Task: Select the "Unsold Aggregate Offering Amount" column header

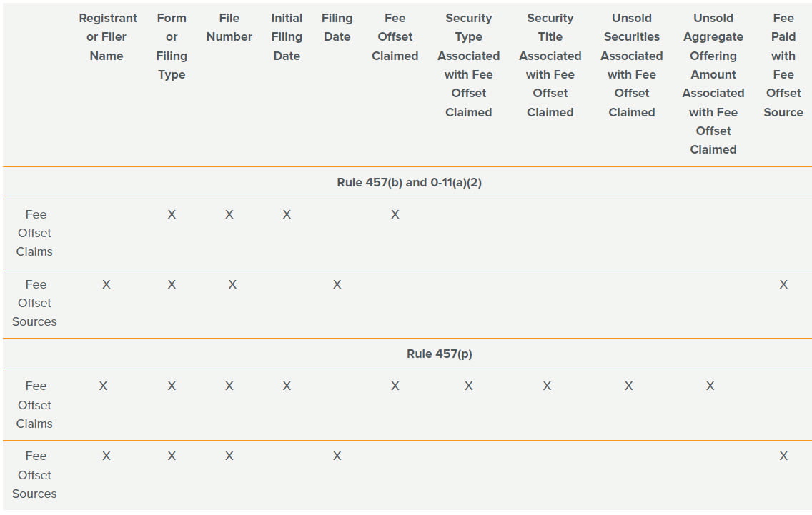Action: tap(713, 84)
